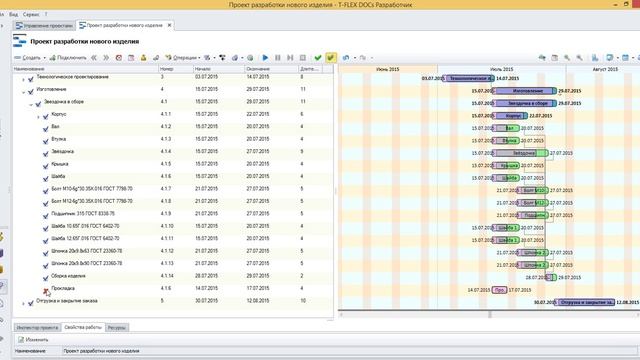The width and height of the screenshot is (640, 360).
Task: Open the dropdown arrow beside the filter icon
Action: click(x=617, y=58)
